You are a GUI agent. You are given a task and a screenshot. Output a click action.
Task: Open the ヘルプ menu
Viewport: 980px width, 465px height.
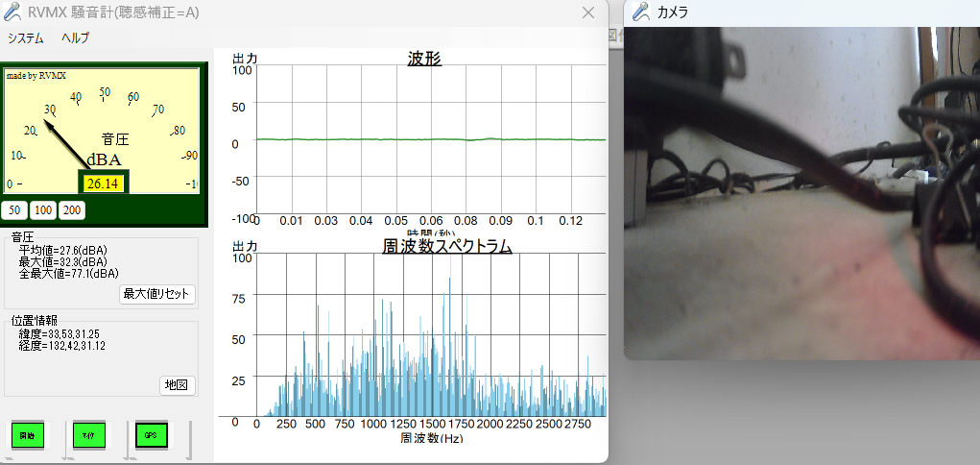pos(75,37)
